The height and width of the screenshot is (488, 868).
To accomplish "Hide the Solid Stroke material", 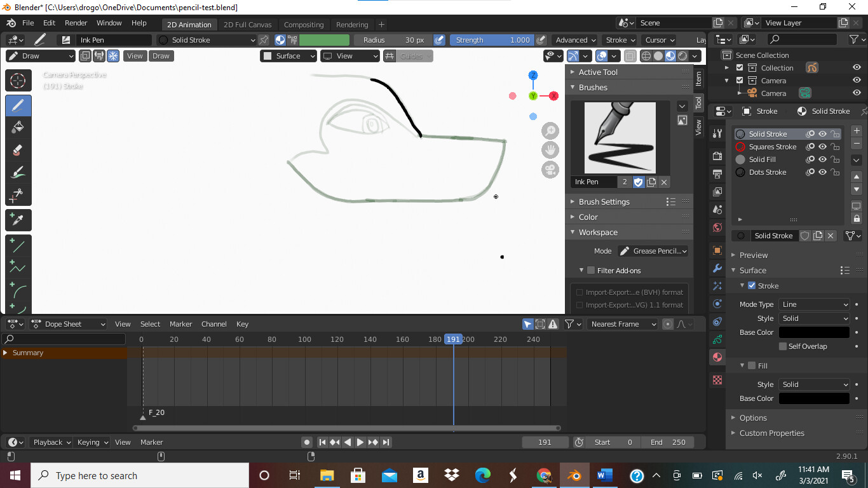I will [x=822, y=134].
